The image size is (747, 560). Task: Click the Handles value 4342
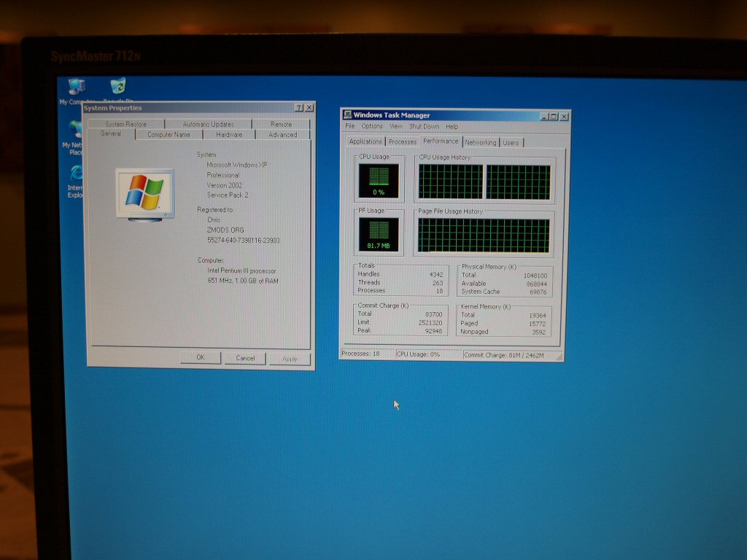436,275
